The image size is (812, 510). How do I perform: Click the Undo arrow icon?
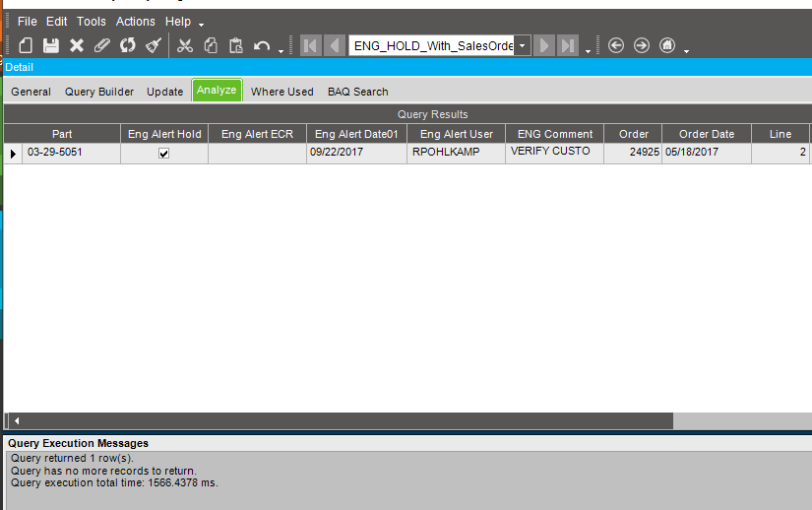[x=262, y=46]
